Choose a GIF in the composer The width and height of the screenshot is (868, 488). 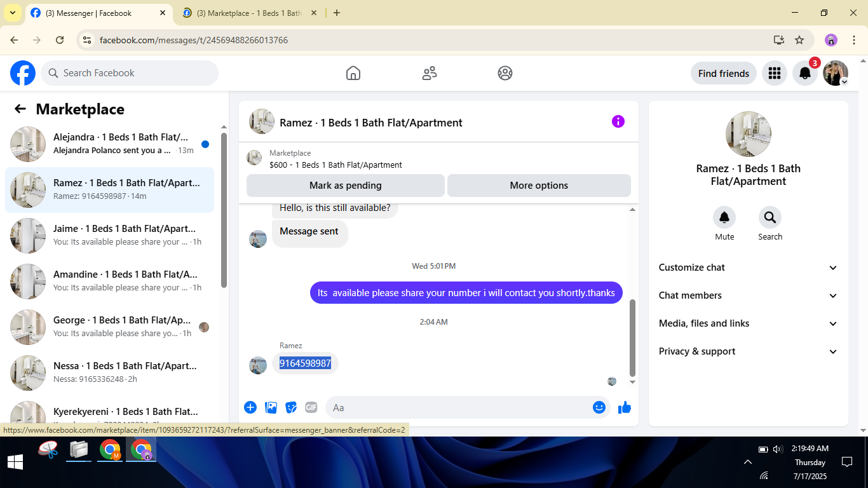[x=311, y=407]
